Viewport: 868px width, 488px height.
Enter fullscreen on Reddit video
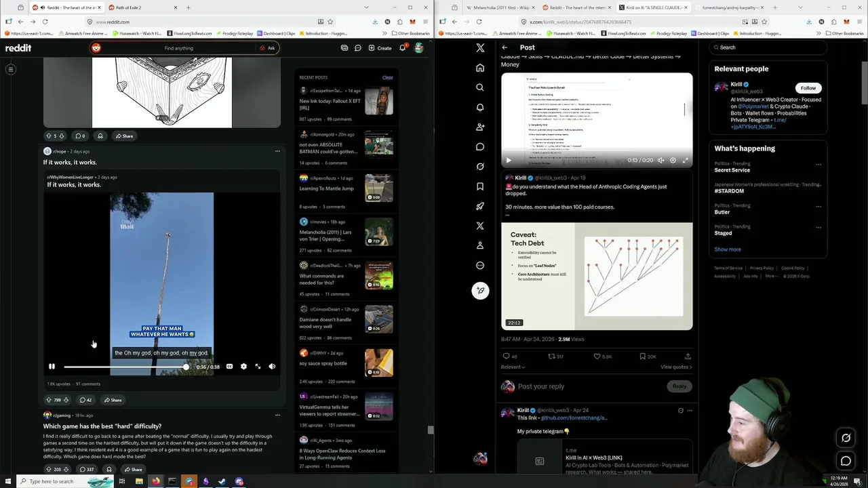pos(258,367)
